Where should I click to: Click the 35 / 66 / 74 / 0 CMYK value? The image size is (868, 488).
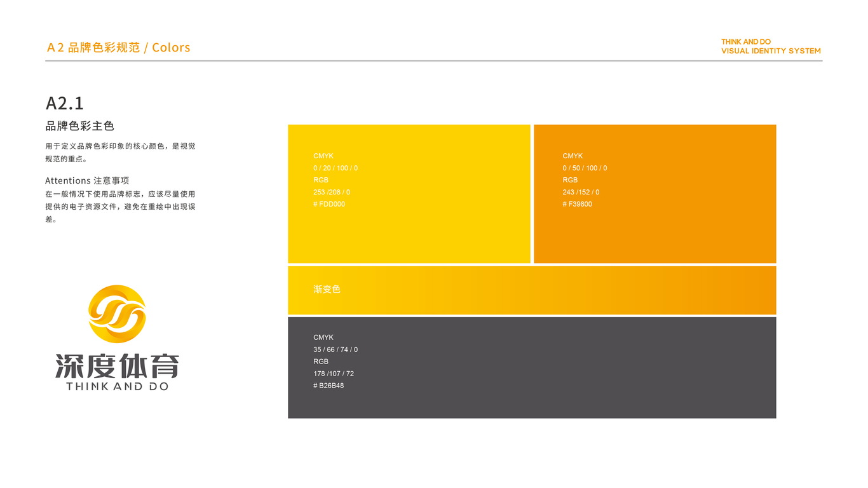336,349
